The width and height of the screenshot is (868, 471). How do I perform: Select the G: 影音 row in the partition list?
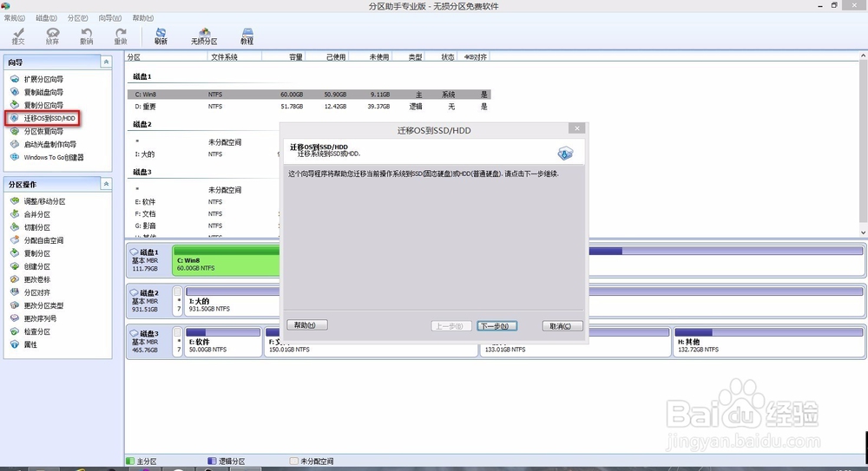click(x=204, y=226)
